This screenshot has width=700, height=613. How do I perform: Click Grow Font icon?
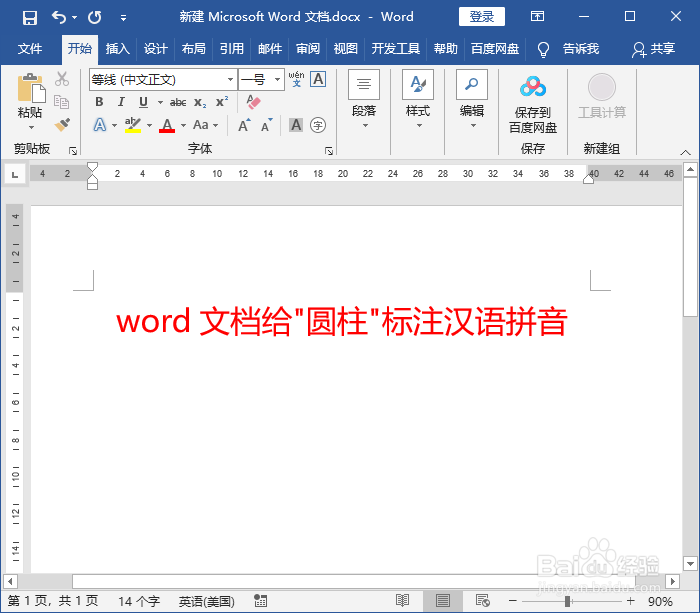point(244,125)
